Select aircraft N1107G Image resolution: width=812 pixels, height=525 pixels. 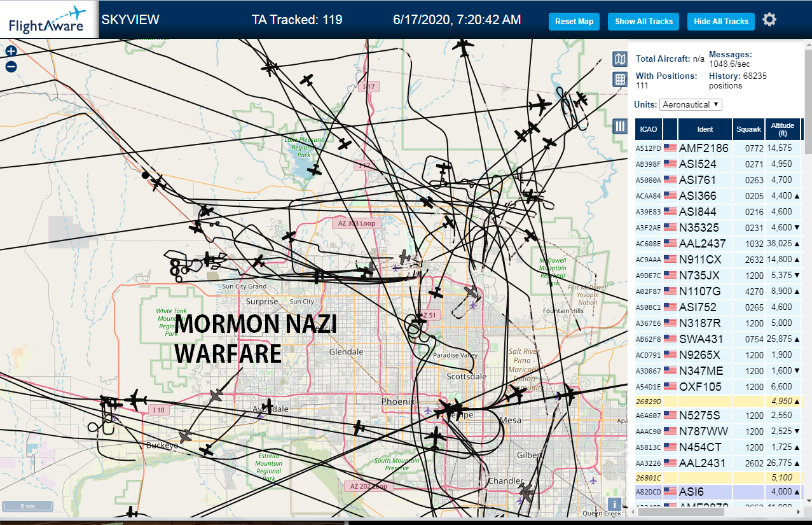718,291
